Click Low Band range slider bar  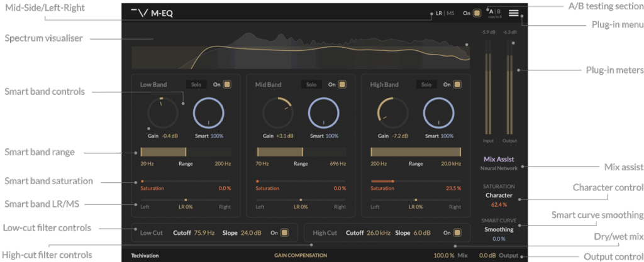click(x=186, y=152)
